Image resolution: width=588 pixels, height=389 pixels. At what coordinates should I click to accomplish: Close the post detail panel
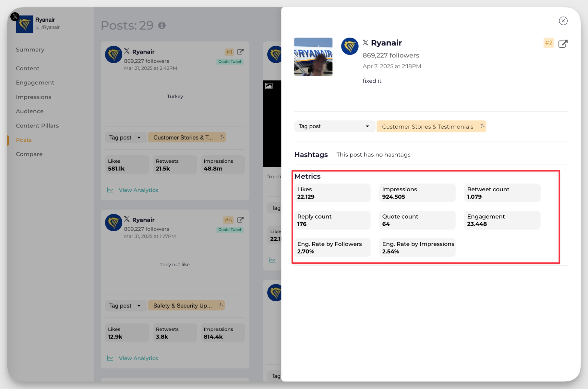tap(563, 21)
